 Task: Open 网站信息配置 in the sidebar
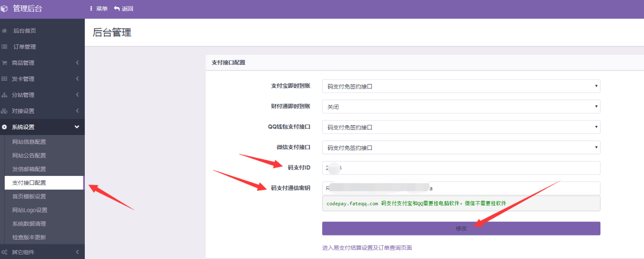[29, 142]
